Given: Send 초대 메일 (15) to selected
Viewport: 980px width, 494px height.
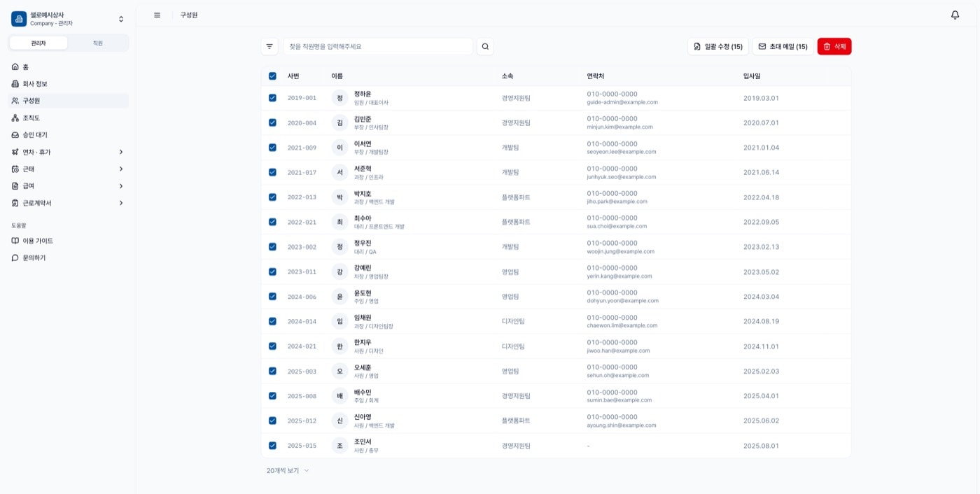Looking at the screenshot, I should click(783, 46).
